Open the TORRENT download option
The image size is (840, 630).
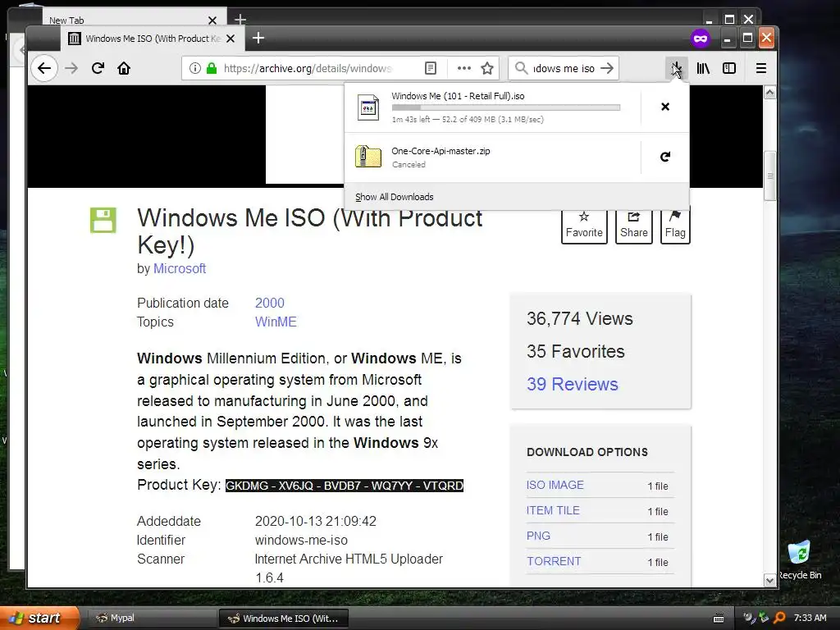point(554,561)
